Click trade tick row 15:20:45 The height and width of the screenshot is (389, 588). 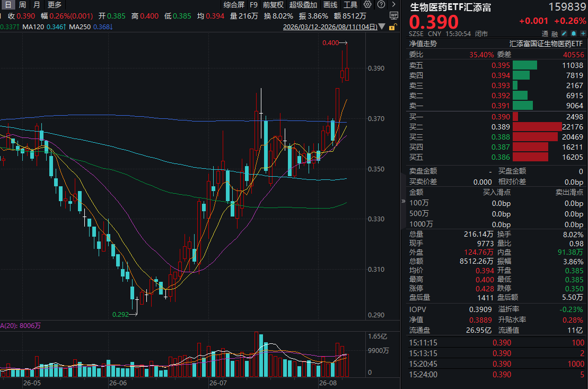coord(496,364)
